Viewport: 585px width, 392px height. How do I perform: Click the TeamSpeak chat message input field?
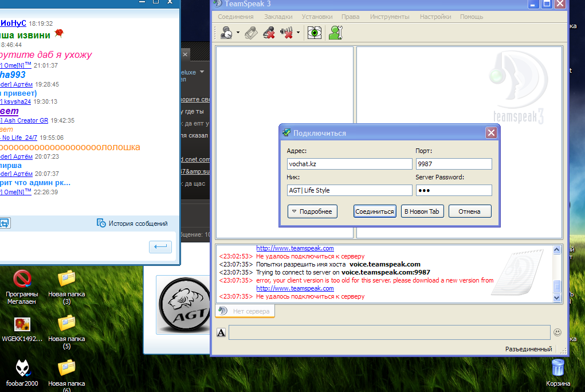[x=390, y=332]
